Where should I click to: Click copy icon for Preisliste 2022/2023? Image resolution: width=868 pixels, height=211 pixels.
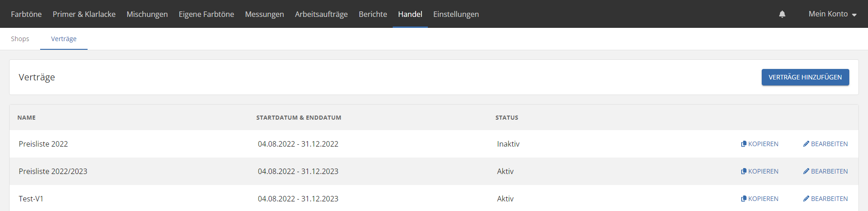(x=743, y=171)
